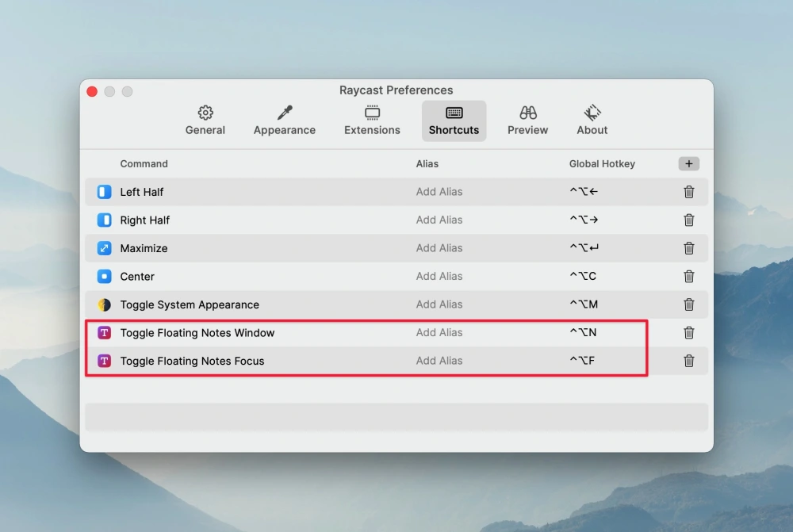Viewport: 793px width, 532px height.
Task: Open the General preferences tab
Action: [x=205, y=121]
